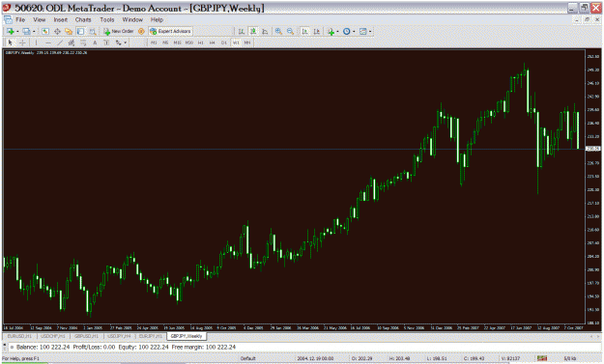Open the Data Window panel
This screenshot has width=604, height=364.
pos(57,31)
